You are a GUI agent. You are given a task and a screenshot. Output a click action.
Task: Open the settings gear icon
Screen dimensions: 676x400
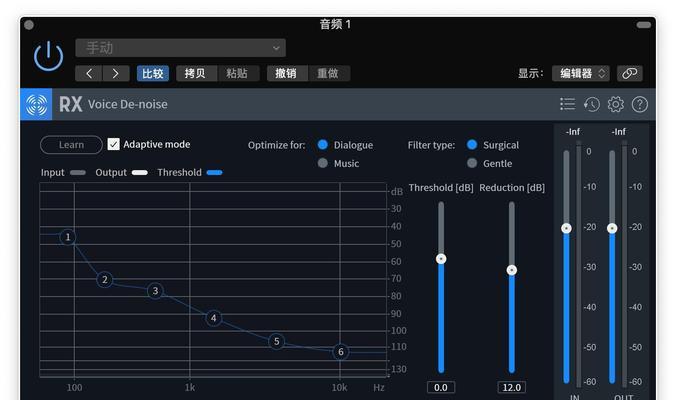616,104
